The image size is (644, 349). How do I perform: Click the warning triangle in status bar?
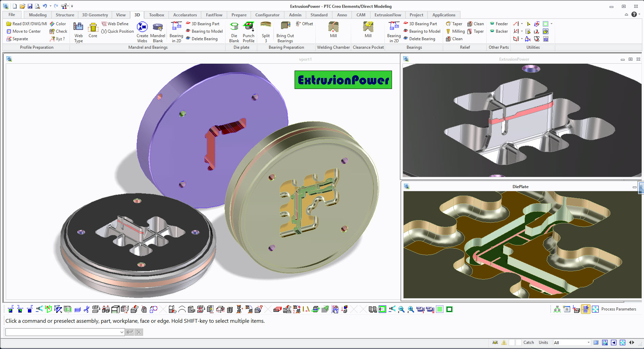(504, 343)
